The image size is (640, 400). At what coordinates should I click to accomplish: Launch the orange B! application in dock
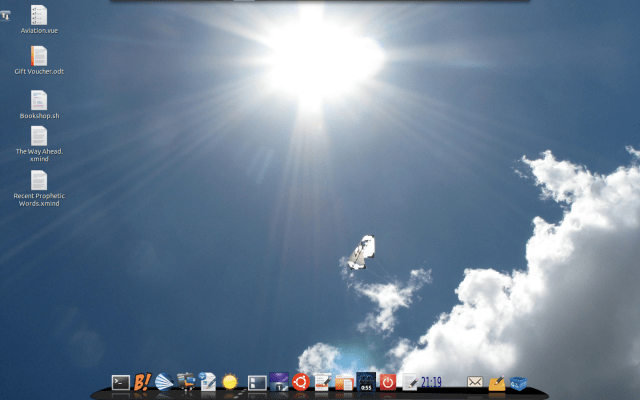point(142,382)
